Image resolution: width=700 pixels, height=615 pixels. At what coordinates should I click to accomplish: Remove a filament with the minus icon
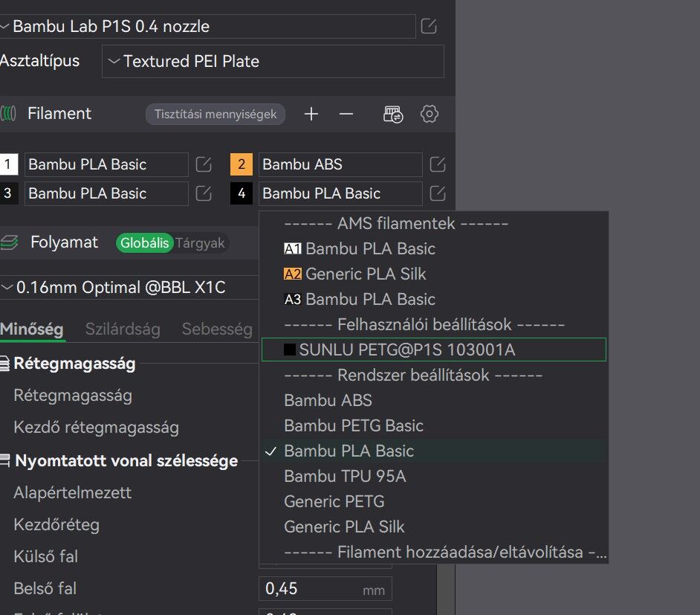pyautogui.click(x=346, y=114)
